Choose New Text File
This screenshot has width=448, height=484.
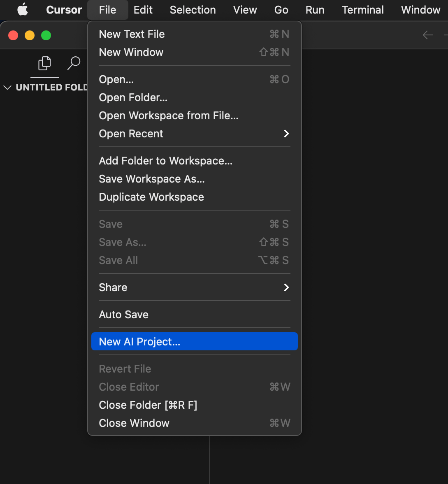[x=195, y=34]
